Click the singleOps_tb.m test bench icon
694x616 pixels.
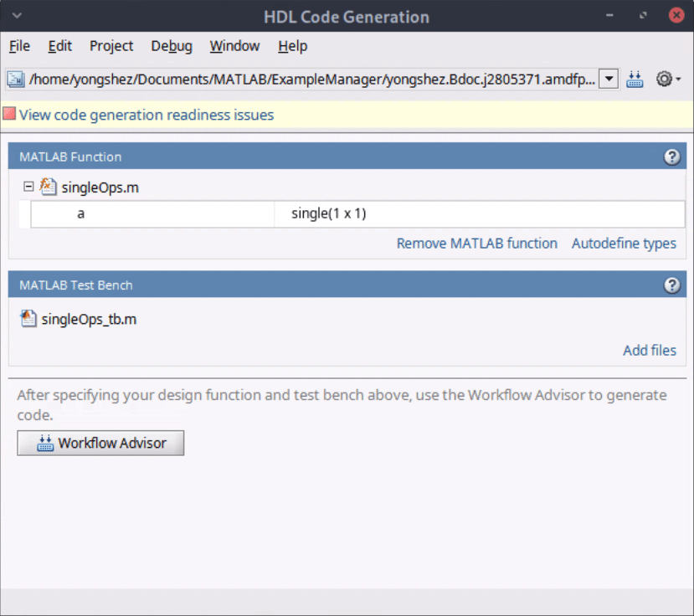point(28,319)
